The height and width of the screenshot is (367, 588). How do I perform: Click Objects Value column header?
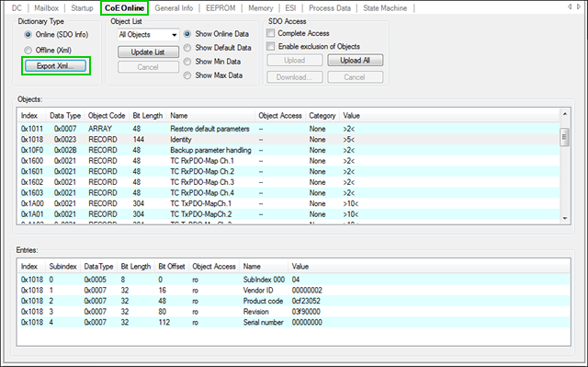tap(449, 116)
